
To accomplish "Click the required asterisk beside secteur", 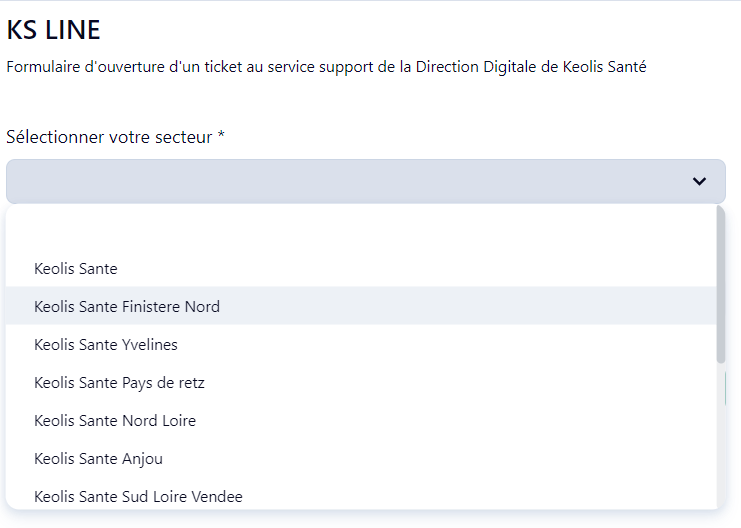I will click(x=221, y=137).
